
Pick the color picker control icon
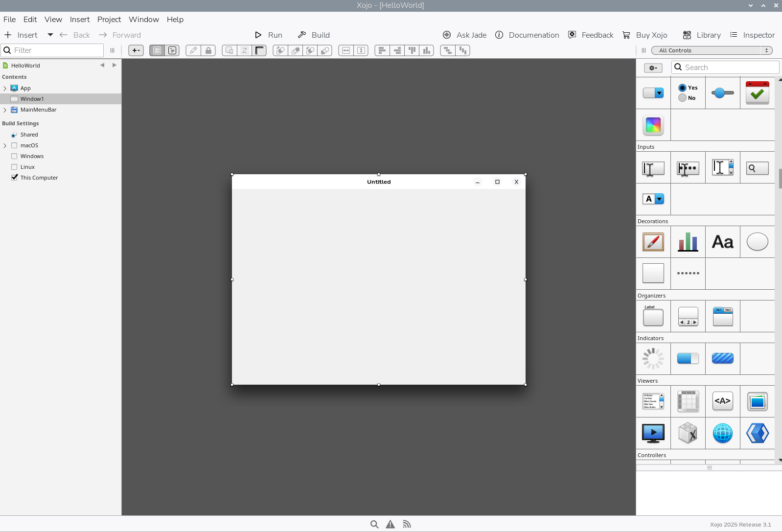[x=653, y=125]
